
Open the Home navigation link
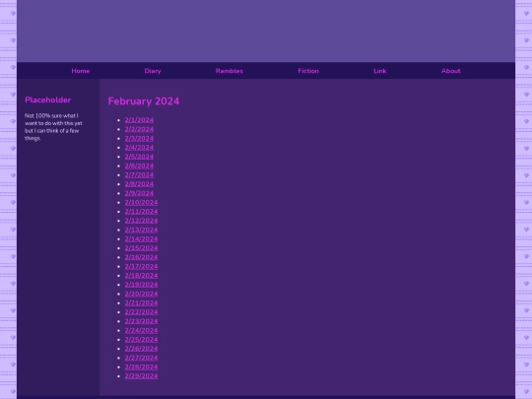click(x=81, y=71)
